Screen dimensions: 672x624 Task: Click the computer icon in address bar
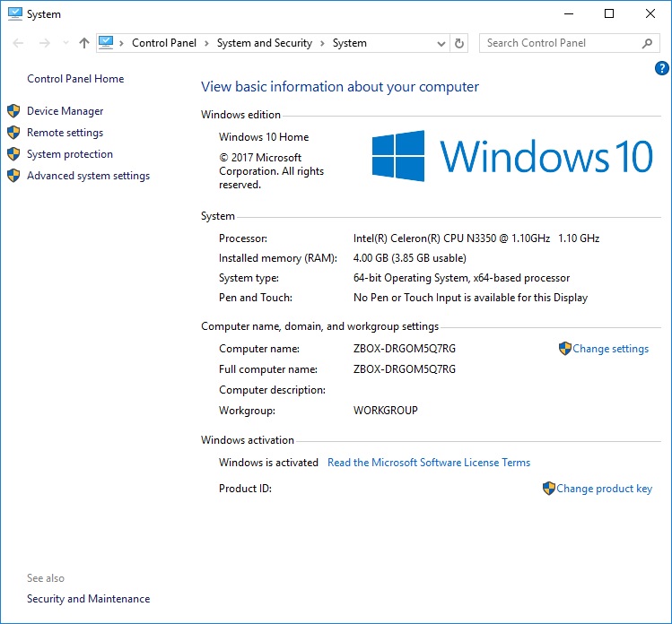coord(106,42)
